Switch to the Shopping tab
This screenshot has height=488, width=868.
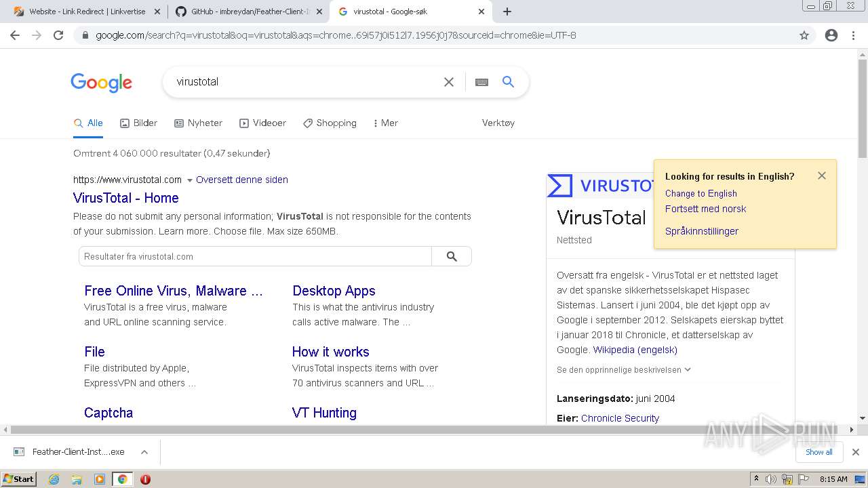[330, 123]
